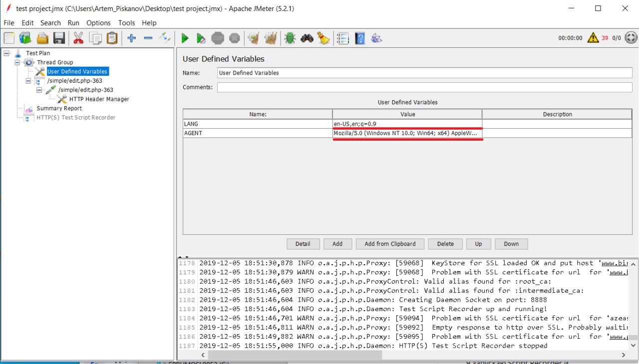Toggle log viewer via warning triangle icon
Screen dimensions: 639x364
tap(593, 37)
